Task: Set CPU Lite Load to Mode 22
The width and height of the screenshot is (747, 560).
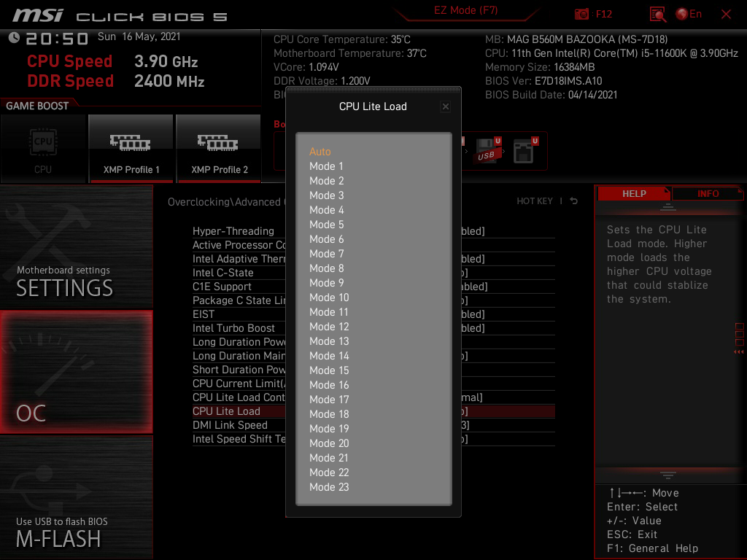Action: pos(329,472)
